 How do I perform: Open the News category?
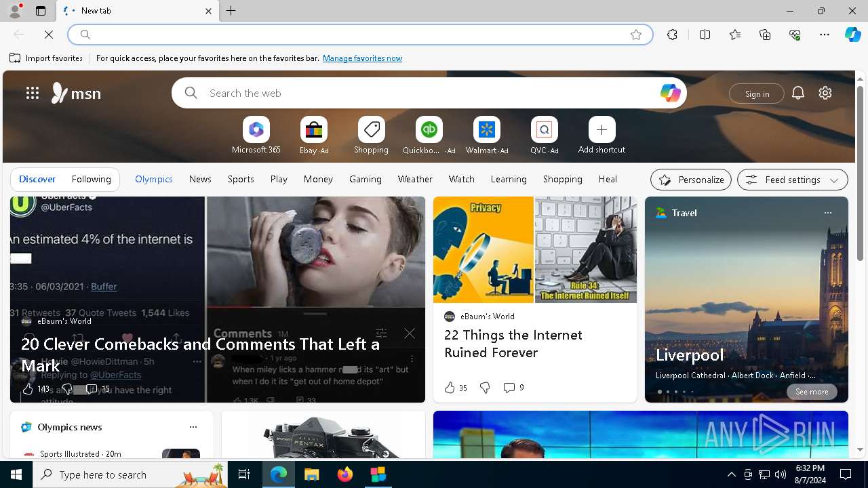[200, 179]
